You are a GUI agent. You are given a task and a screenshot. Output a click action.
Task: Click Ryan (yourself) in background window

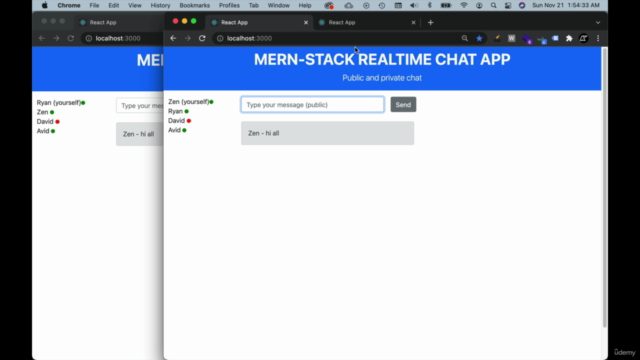(59, 102)
